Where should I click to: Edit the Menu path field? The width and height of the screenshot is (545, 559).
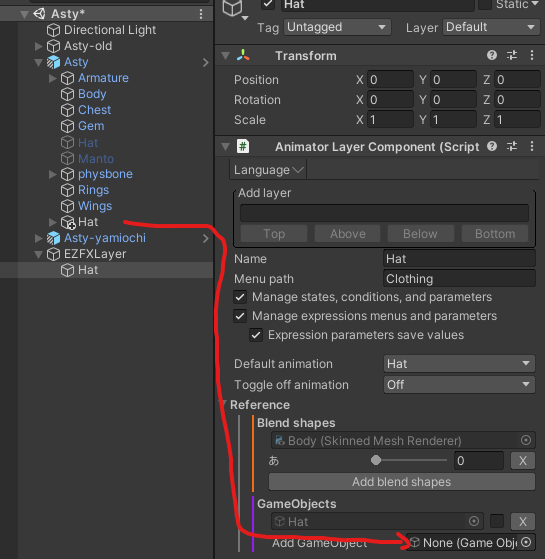point(459,278)
